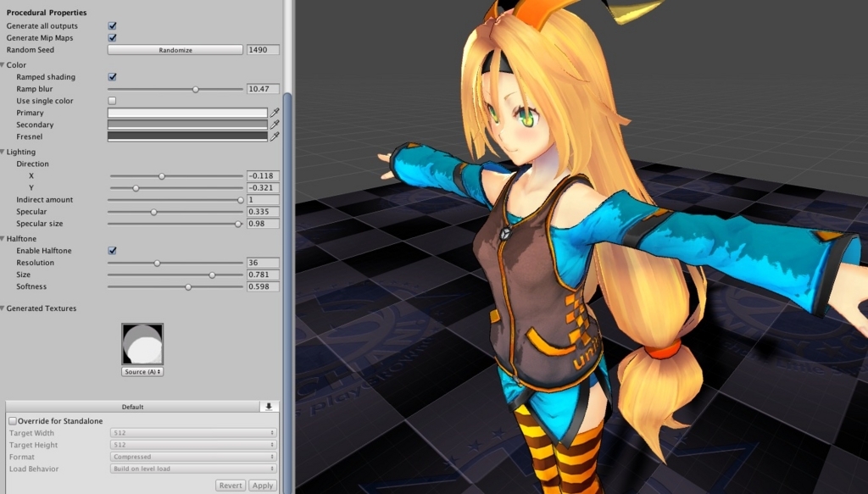868x494 pixels.
Task: Toggle Generate Mip Maps checkbox
Action: point(113,37)
